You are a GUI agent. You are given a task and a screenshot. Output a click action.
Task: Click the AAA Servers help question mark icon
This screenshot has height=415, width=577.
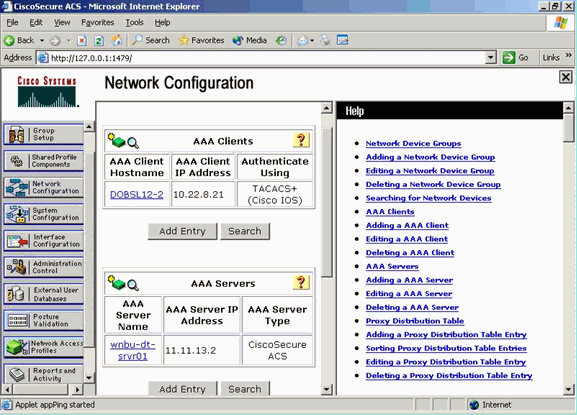click(x=301, y=282)
